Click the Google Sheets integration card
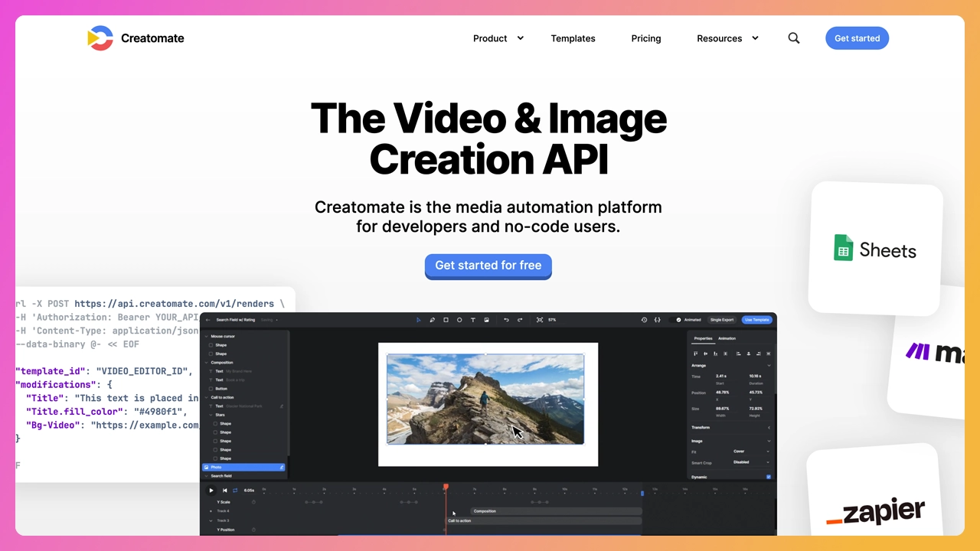This screenshot has width=980, height=551. click(x=876, y=249)
